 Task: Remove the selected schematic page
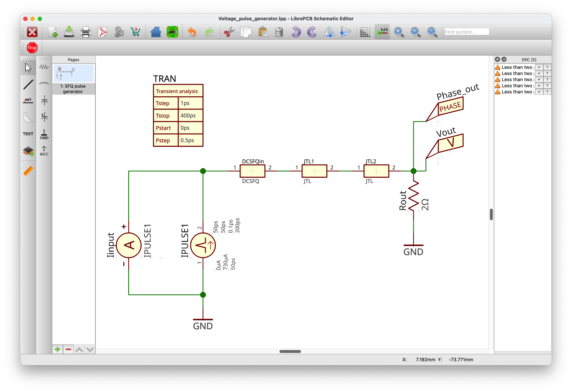pos(68,349)
